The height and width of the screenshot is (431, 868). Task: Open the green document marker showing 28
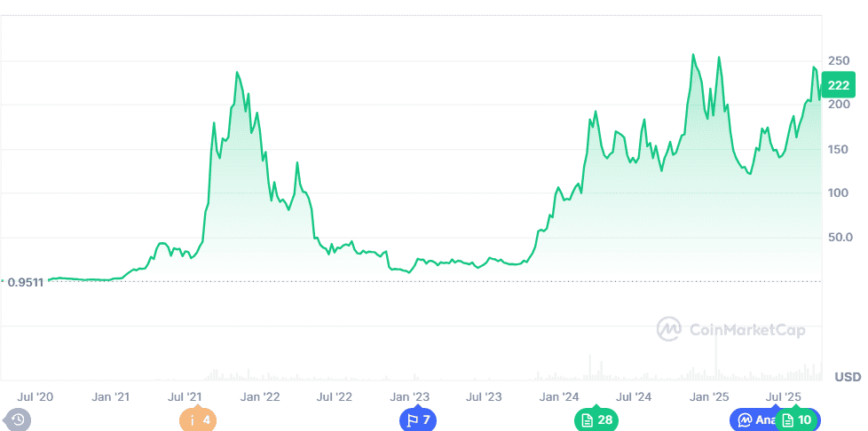coord(596,419)
